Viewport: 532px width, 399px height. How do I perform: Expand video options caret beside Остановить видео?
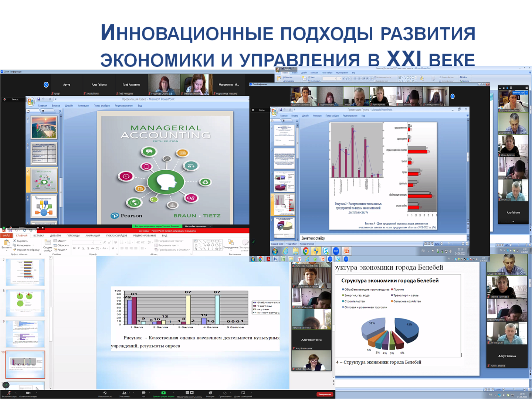click(x=36, y=393)
